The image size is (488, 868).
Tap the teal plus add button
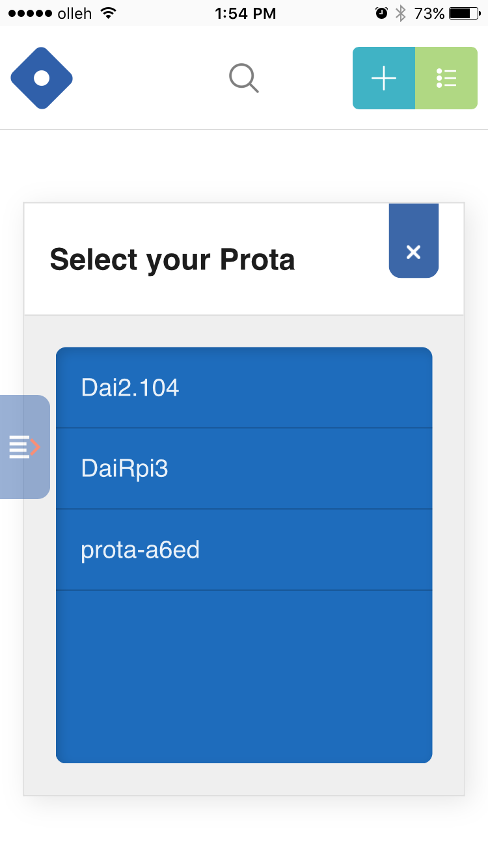coord(384,78)
